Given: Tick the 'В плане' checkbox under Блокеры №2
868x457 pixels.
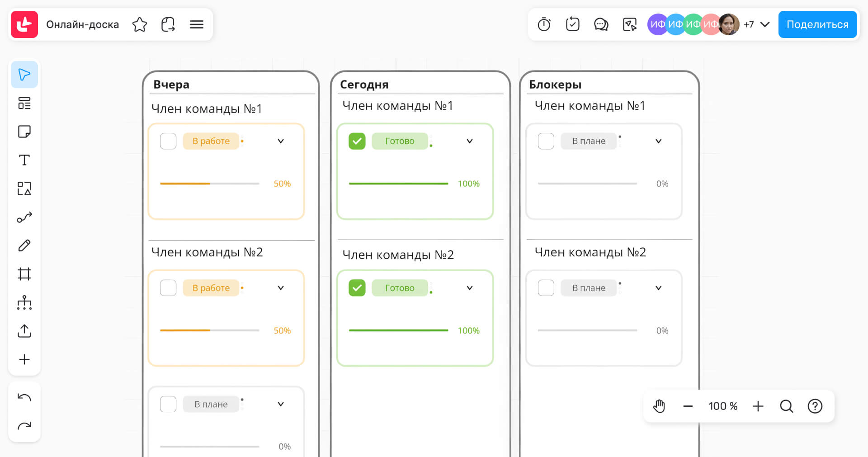Looking at the screenshot, I should [x=546, y=288].
